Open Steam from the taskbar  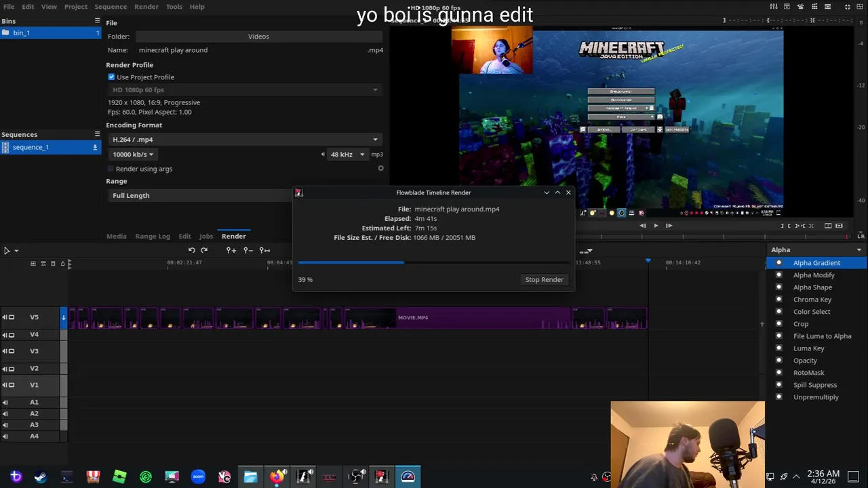pos(41,477)
